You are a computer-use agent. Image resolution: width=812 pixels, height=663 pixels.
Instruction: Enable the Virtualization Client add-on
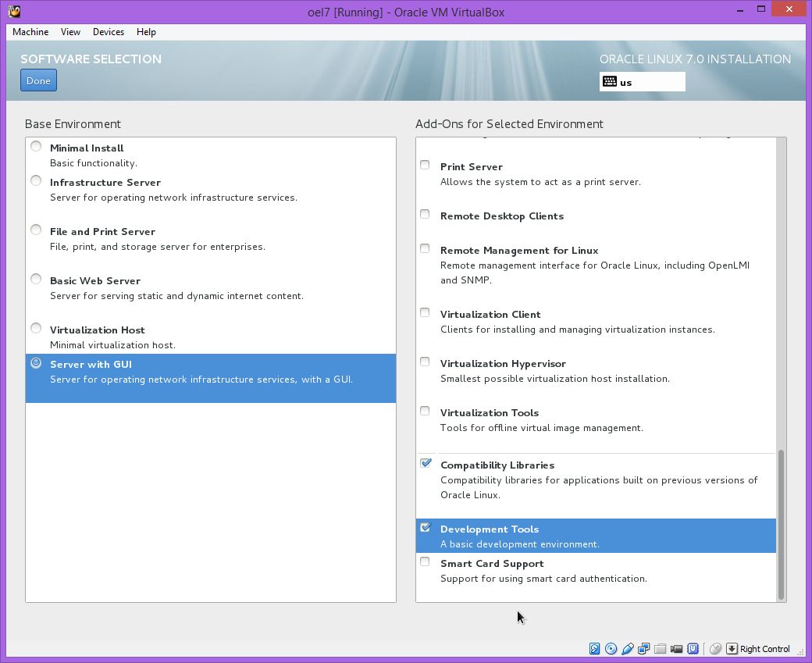[x=425, y=312]
